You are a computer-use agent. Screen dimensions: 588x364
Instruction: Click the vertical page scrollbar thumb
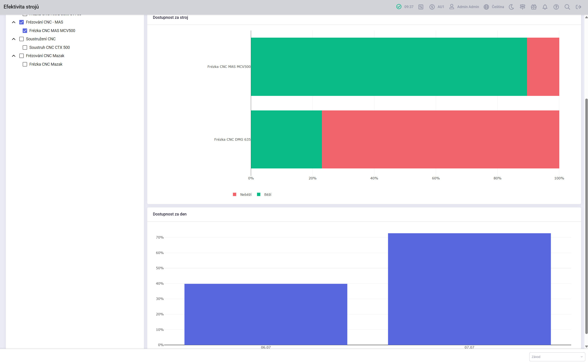pyautogui.click(x=586, y=216)
